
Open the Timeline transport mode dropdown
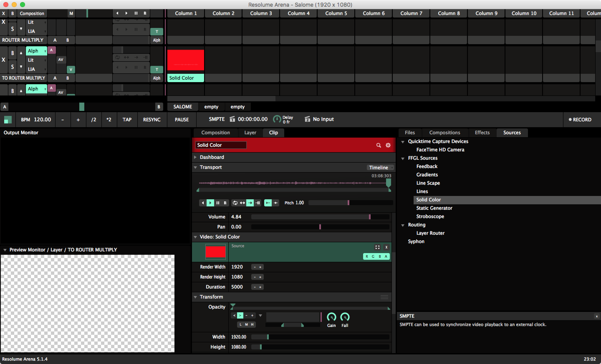(x=380, y=167)
